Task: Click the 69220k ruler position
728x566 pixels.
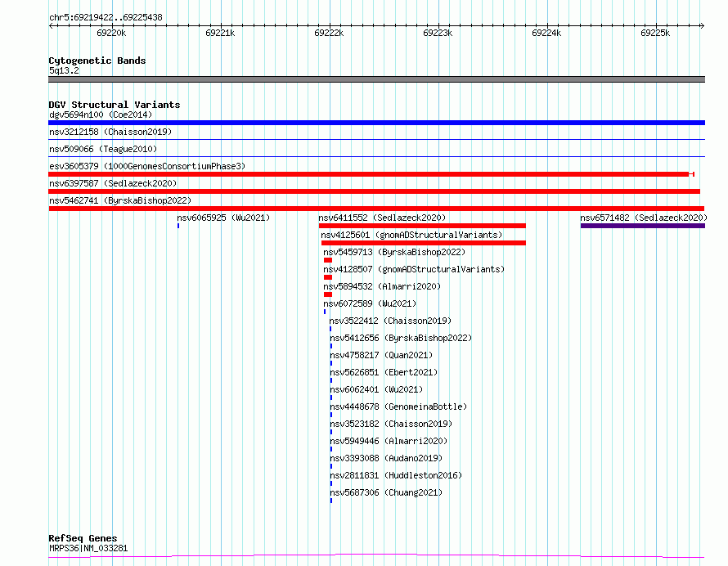Action: (111, 33)
